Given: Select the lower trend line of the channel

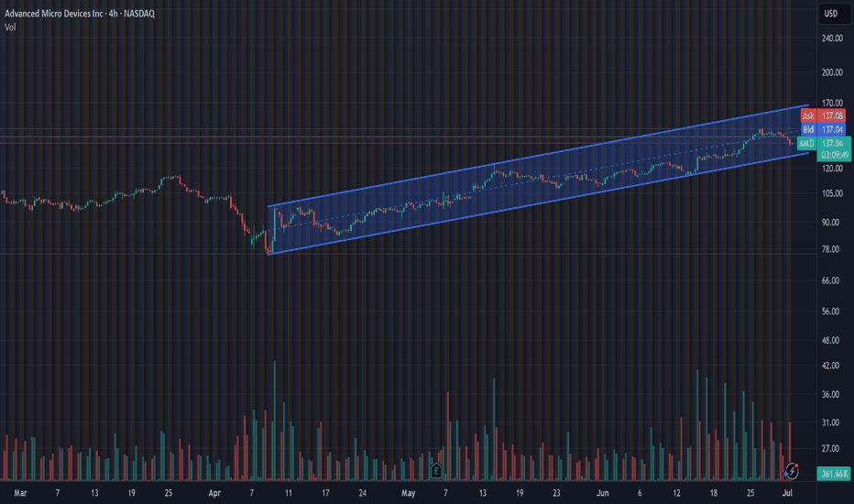Looking at the screenshot, I should click(538, 203).
